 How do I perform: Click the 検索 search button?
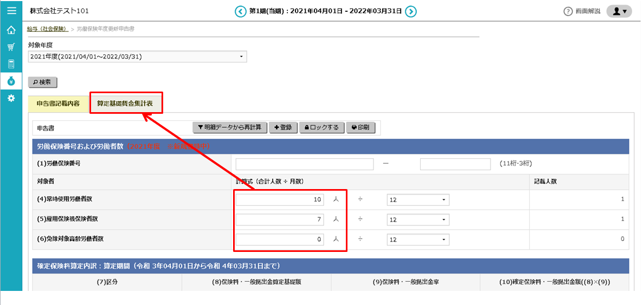click(x=42, y=82)
